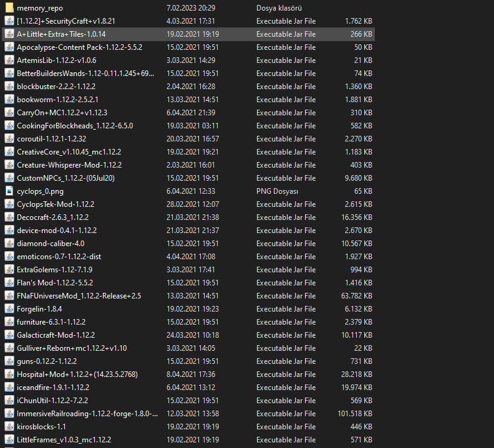This screenshot has width=494, height=448.
Task: Click the 9.680 KB size of CustomNPCs
Action: (x=359, y=178)
